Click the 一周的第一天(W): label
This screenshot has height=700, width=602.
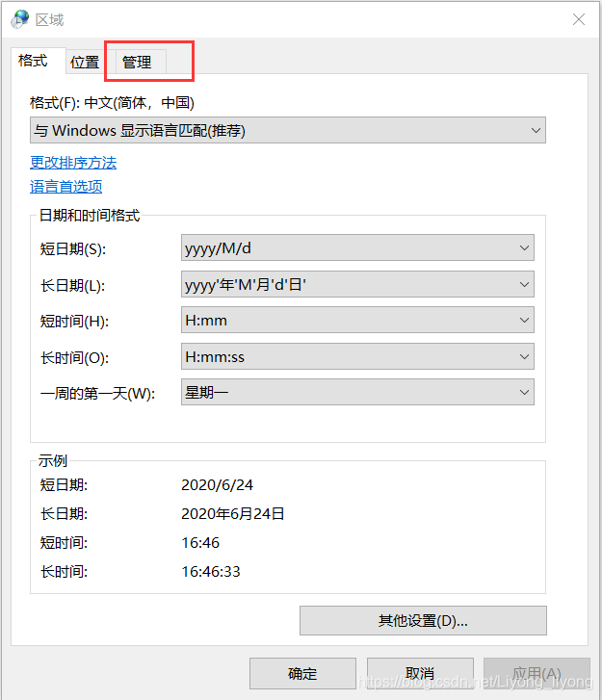tap(98, 393)
